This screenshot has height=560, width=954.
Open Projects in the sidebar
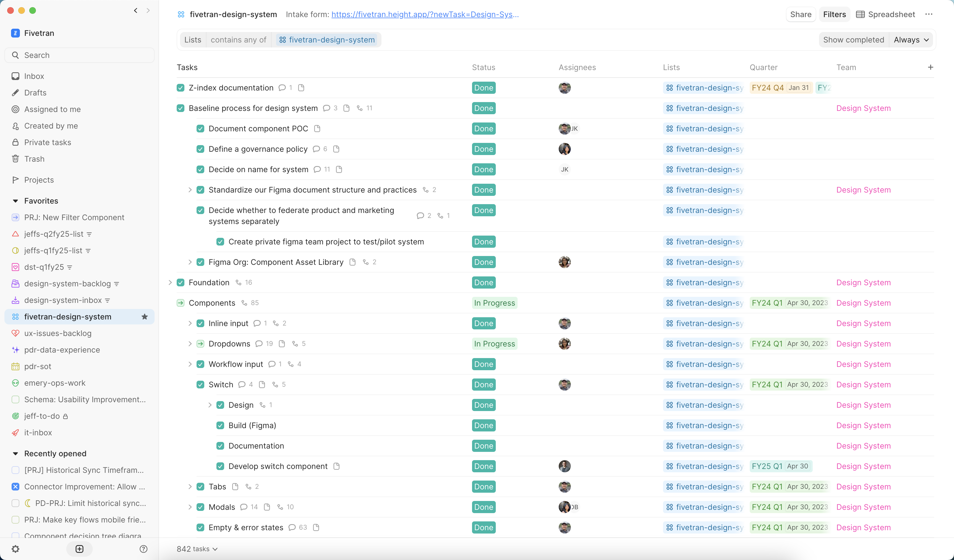[x=79, y=180]
